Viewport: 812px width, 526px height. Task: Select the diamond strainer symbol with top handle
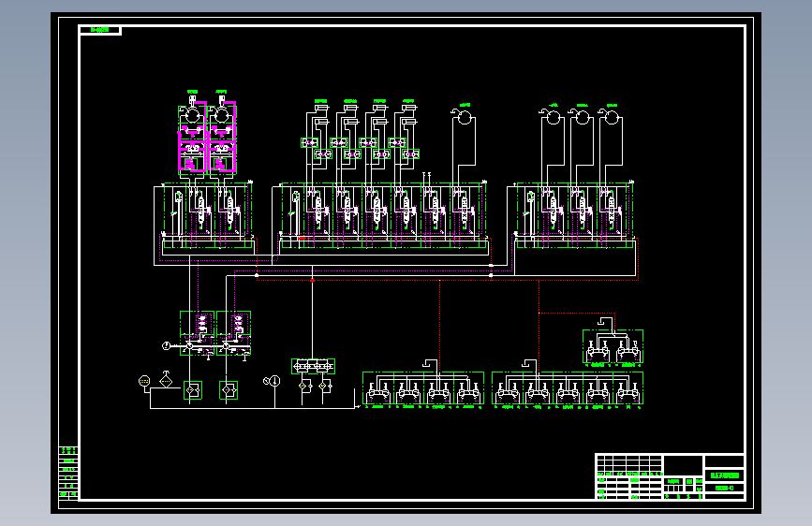coord(166,379)
